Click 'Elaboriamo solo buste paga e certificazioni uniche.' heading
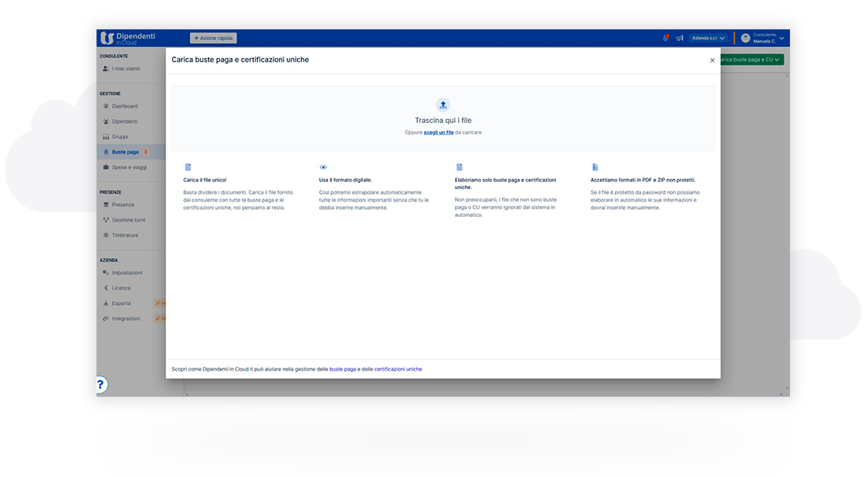The width and height of the screenshot is (868, 477). point(505,184)
